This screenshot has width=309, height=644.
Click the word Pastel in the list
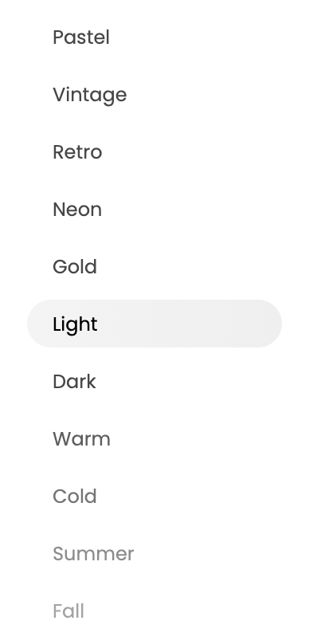(x=81, y=37)
